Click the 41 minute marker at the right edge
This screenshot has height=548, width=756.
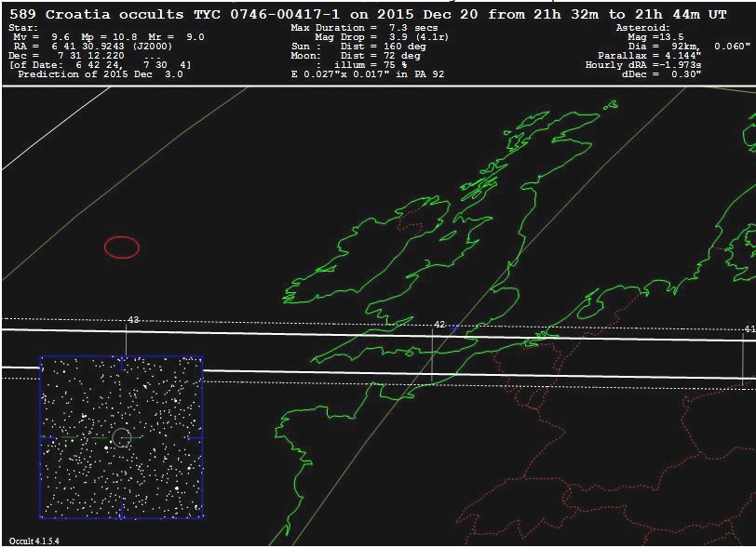(749, 328)
